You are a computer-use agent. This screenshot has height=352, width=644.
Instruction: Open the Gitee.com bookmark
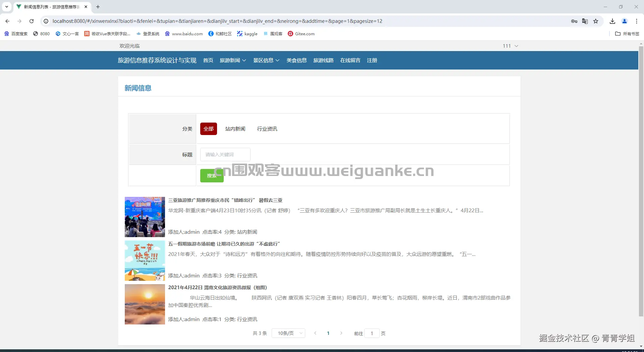[301, 34]
